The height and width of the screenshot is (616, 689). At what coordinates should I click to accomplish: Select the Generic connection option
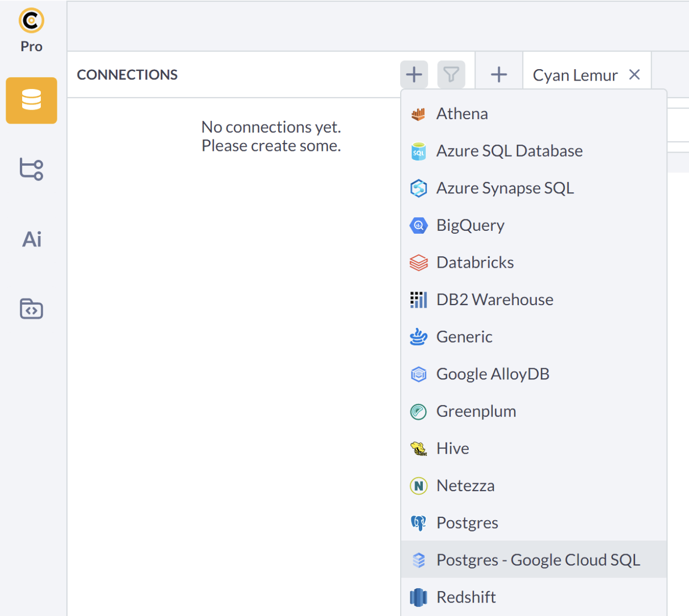pyautogui.click(x=464, y=337)
